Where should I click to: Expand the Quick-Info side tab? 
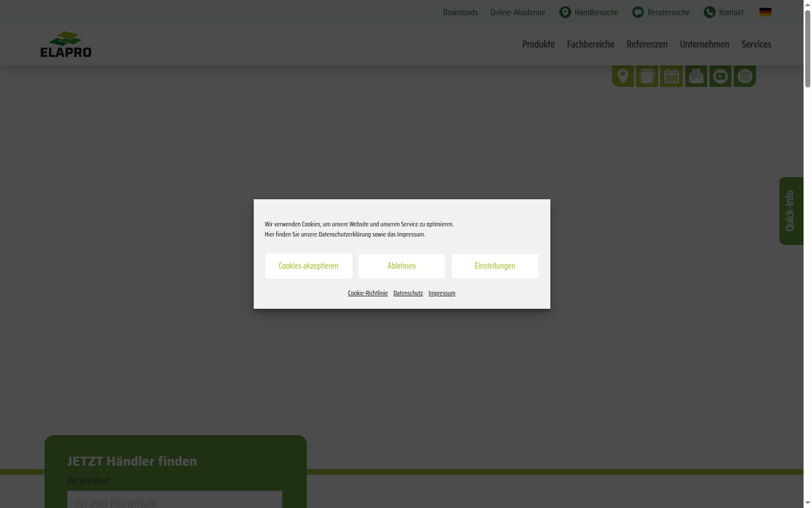[x=791, y=211]
